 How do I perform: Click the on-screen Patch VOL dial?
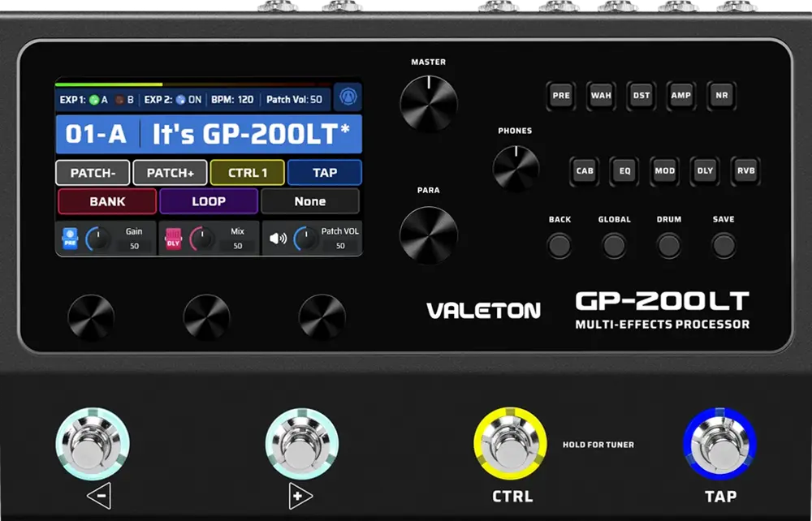pyautogui.click(x=306, y=239)
